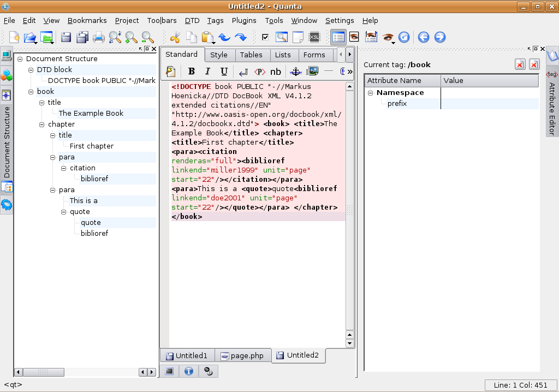Select the bottom biblioref tree item

tap(94, 233)
